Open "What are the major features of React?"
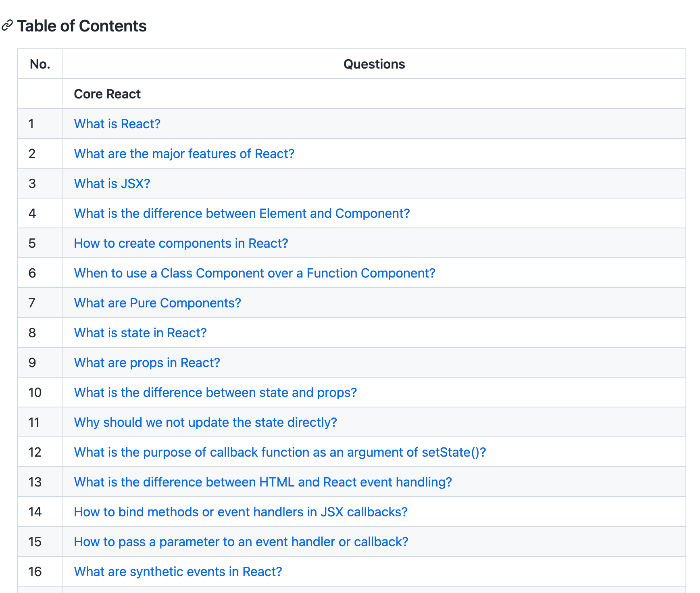The height and width of the screenshot is (593, 700). click(x=184, y=154)
